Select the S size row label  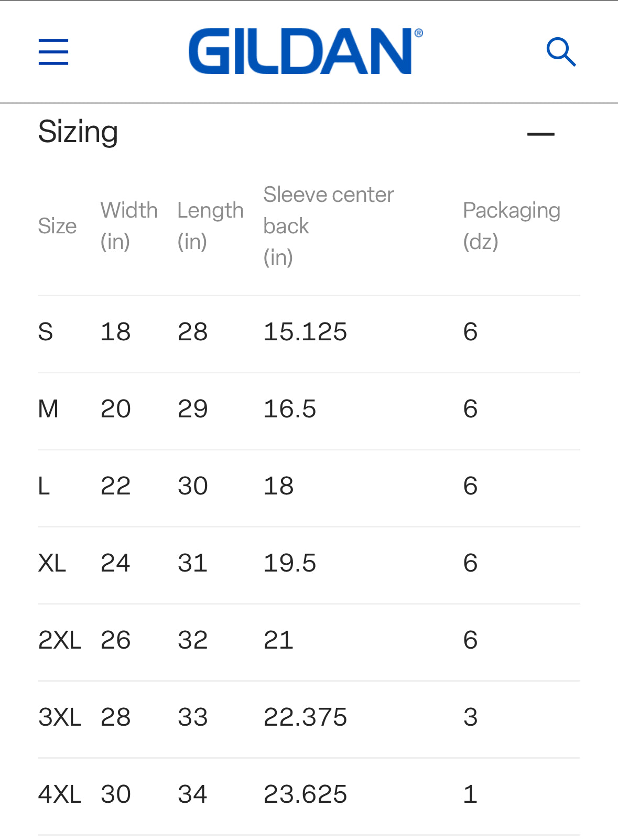click(x=46, y=332)
